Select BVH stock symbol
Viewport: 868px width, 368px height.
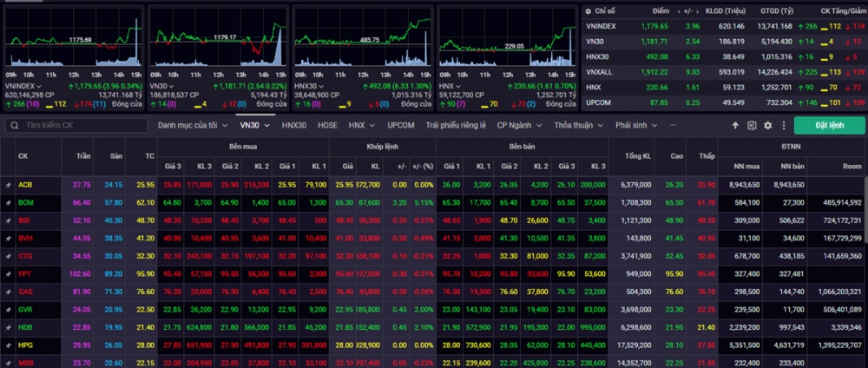click(x=25, y=239)
